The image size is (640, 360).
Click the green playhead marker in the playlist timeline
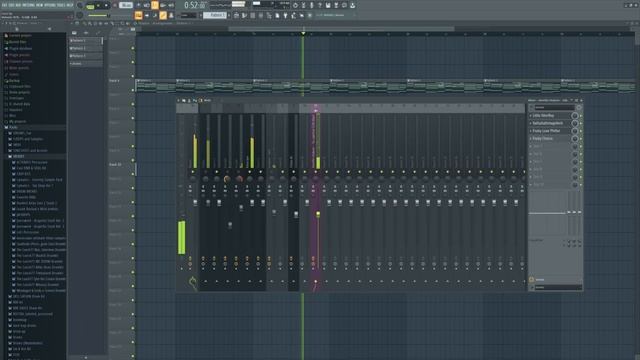click(x=303, y=33)
